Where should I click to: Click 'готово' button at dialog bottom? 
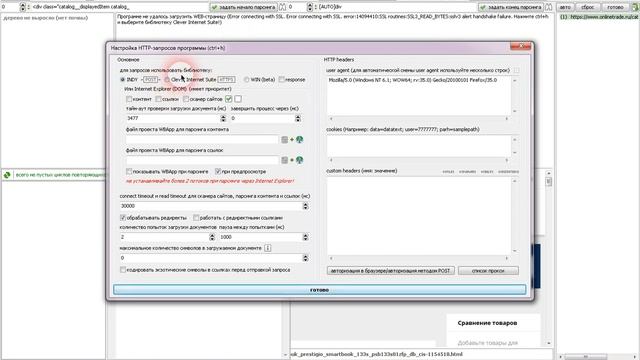coord(320,290)
